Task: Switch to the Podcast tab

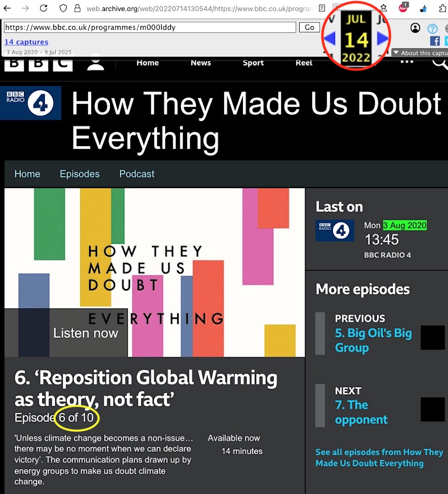Action: click(x=137, y=174)
